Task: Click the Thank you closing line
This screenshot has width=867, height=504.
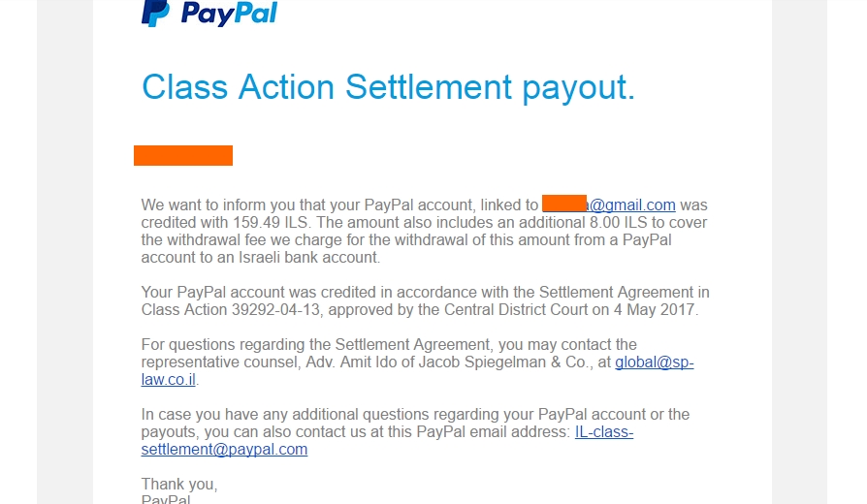Action: point(179,484)
